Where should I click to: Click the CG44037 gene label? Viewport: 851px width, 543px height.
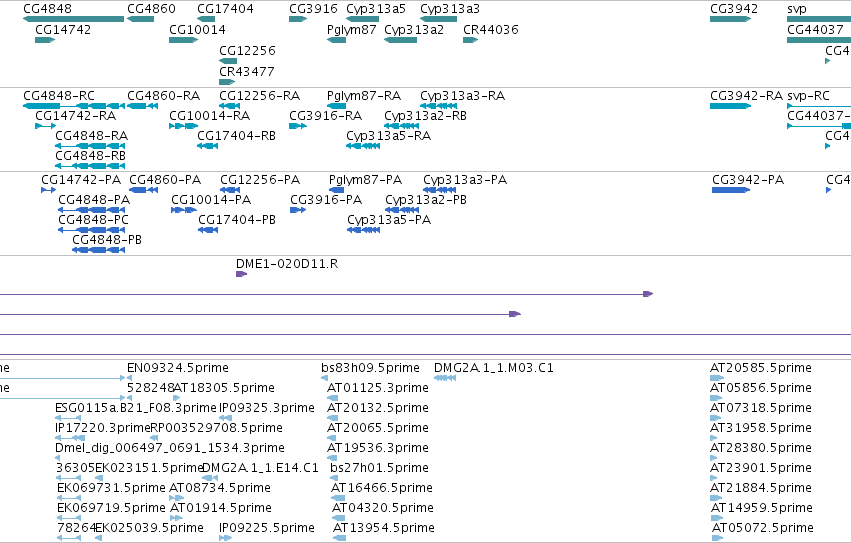pyautogui.click(x=815, y=30)
